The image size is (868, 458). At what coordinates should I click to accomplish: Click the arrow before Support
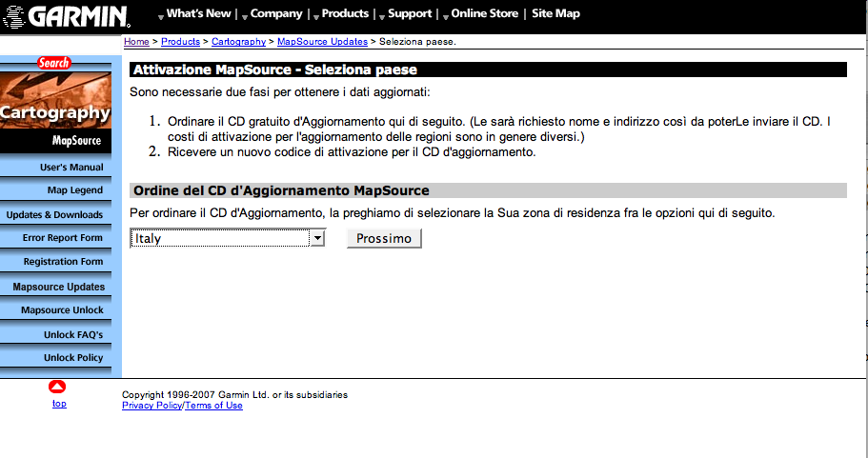382,17
